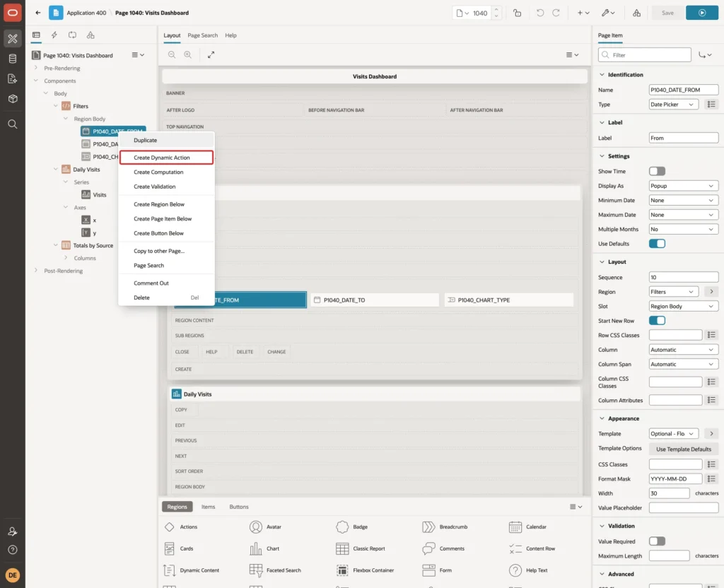Screen dimensions: 724x588
Task: Go back using the arrow icon
Action: coord(38,13)
